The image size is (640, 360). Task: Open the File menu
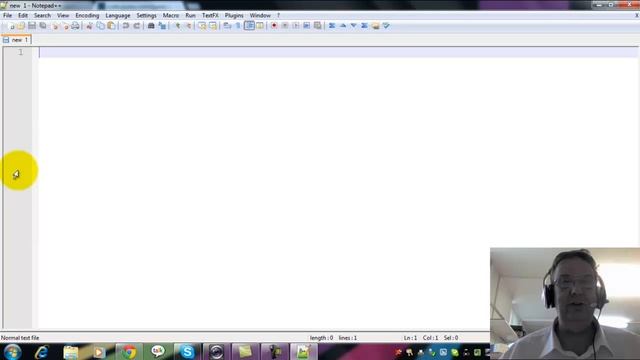click(7, 16)
